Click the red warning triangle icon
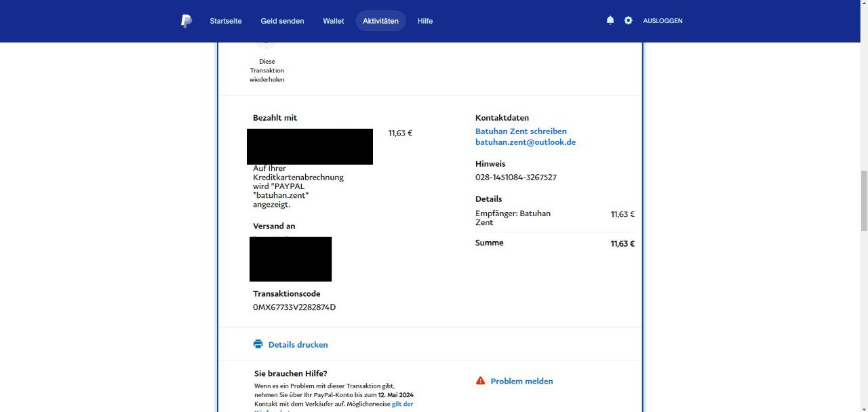 [481, 381]
